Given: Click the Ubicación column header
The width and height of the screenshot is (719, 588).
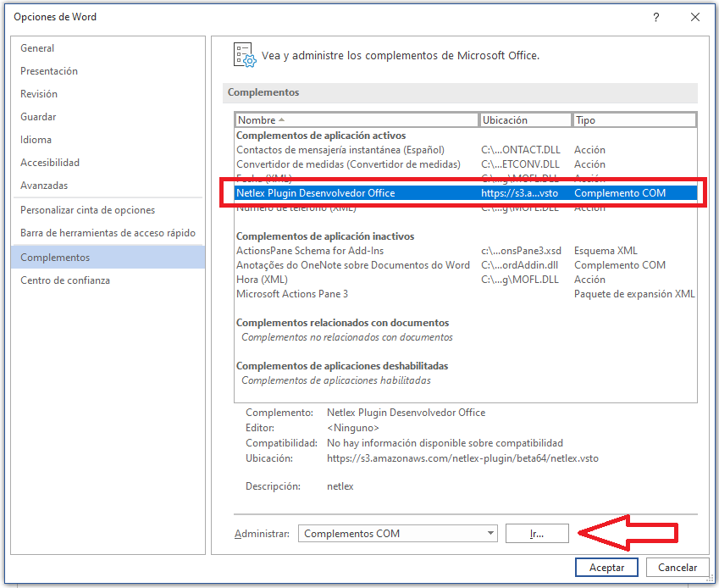Looking at the screenshot, I should (526, 120).
